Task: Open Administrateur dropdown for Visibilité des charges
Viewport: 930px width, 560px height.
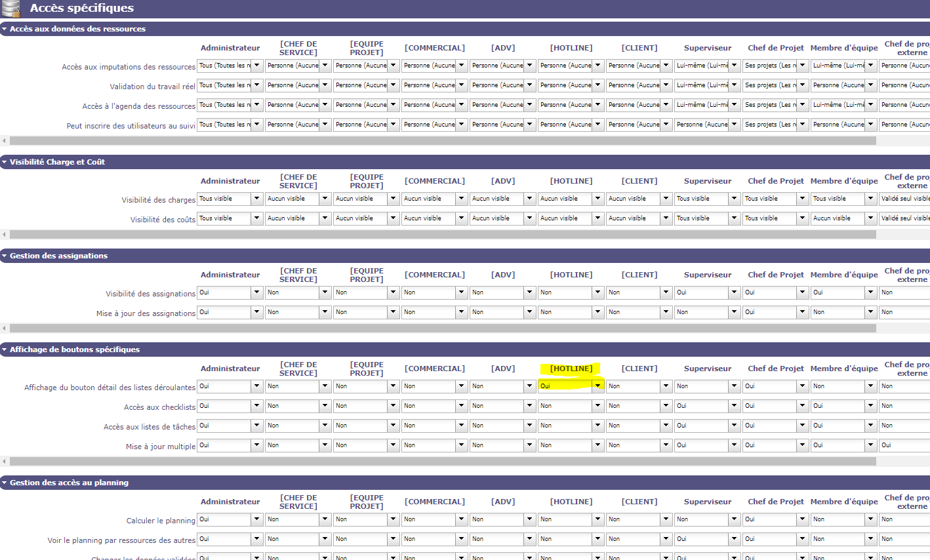Action: tap(256, 199)
